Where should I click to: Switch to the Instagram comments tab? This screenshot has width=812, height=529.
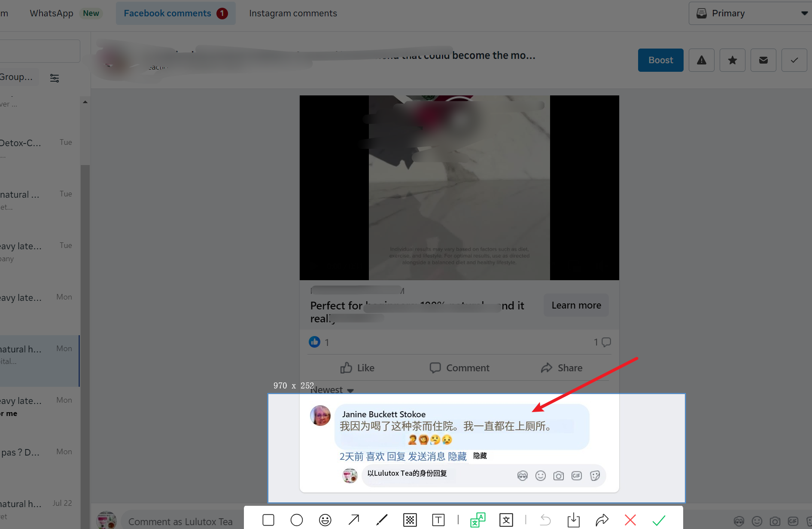[293, 13]
